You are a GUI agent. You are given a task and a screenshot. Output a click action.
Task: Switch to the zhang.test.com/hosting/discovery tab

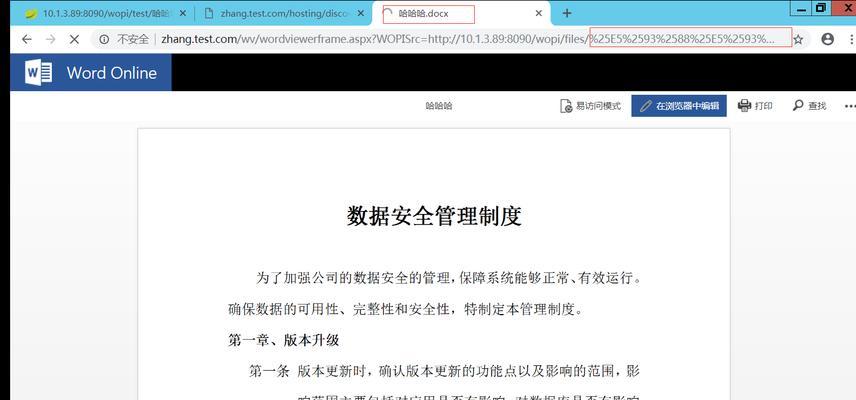point(282,14)
